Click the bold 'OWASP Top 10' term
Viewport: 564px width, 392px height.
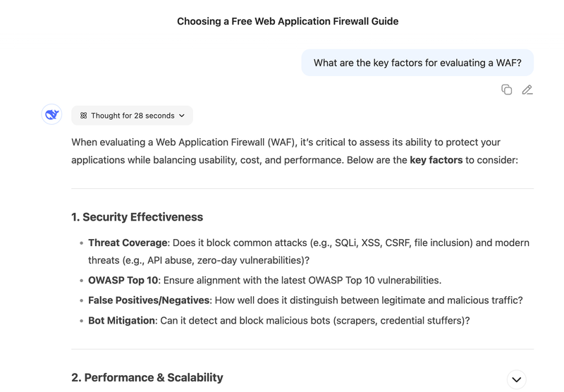point(123,280)
